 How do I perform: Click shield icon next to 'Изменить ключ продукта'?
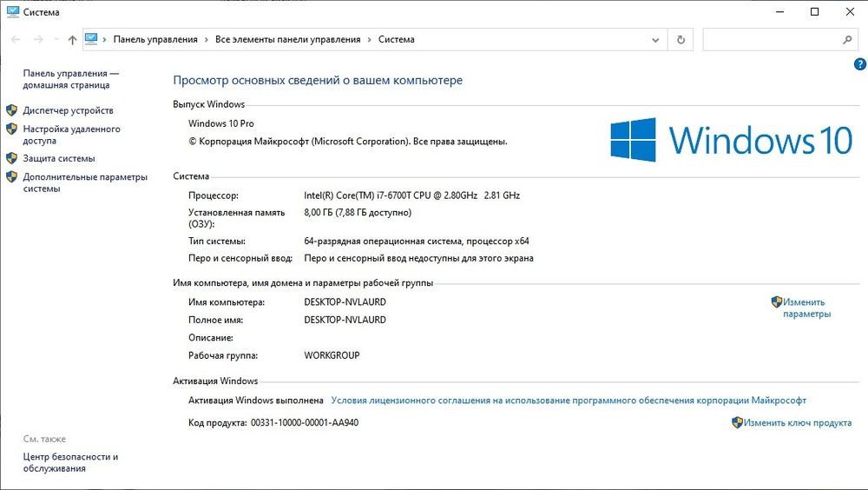click(x=737, y=422)
